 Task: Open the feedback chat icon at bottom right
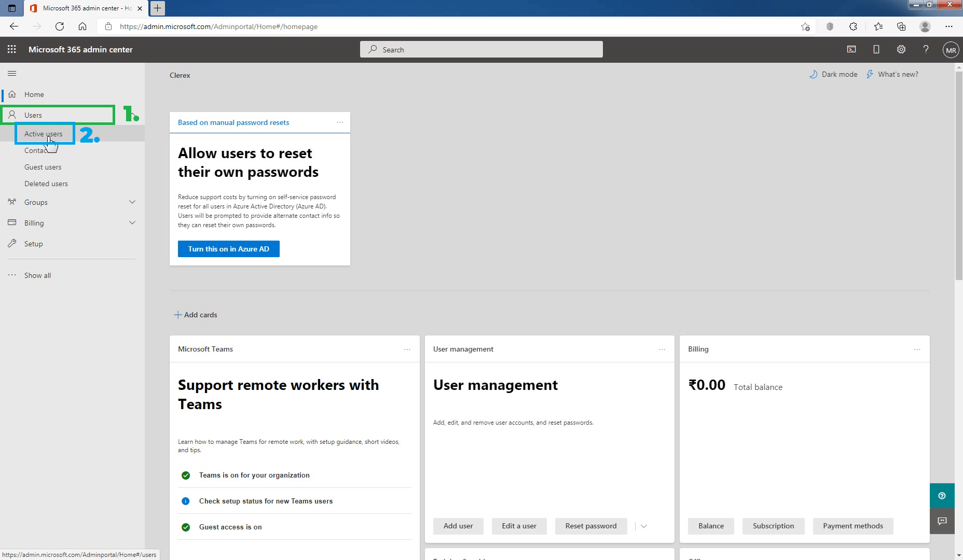[x=942, y=521]
